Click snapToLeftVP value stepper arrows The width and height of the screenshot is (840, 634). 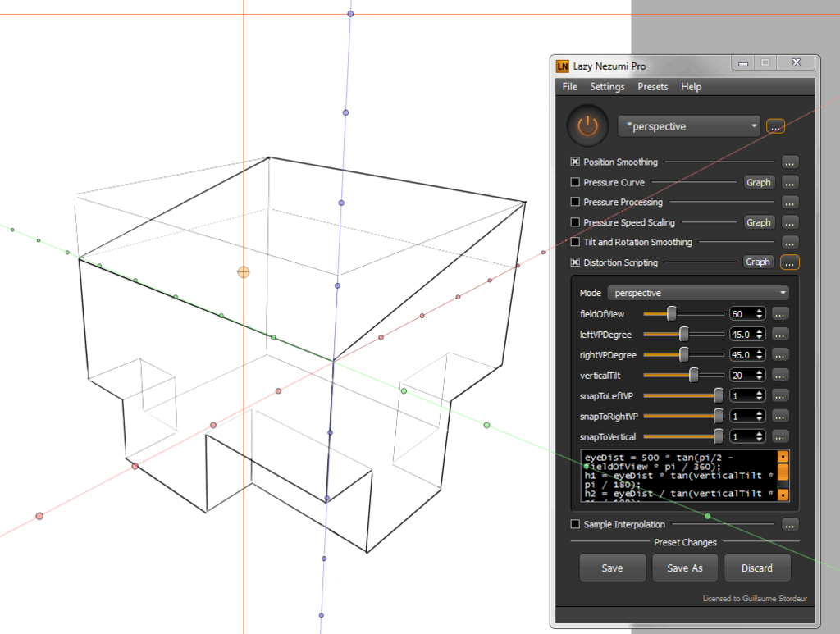pos(760,395)
